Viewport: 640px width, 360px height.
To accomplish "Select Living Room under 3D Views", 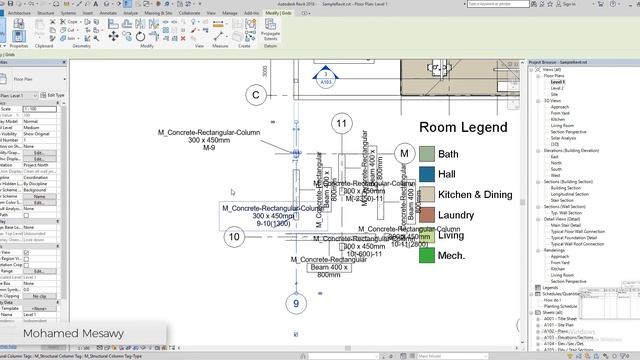I will pos(562,126).
